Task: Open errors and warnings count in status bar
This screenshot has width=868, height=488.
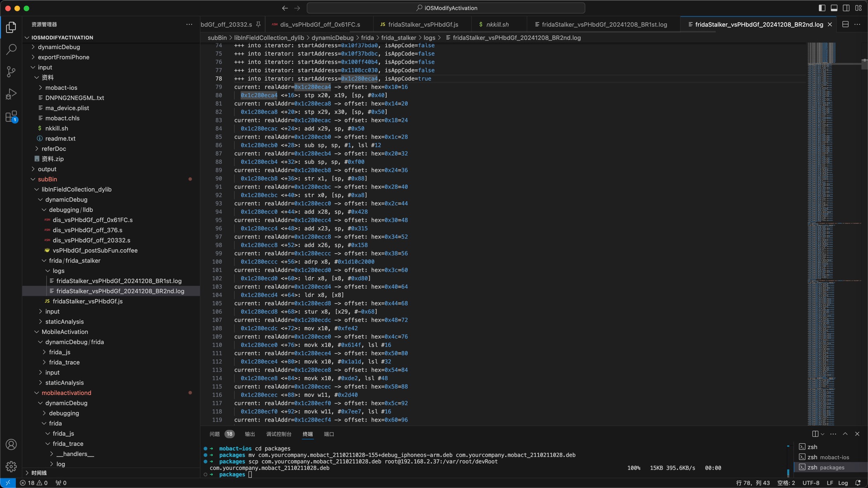Action: click(34, 483)
